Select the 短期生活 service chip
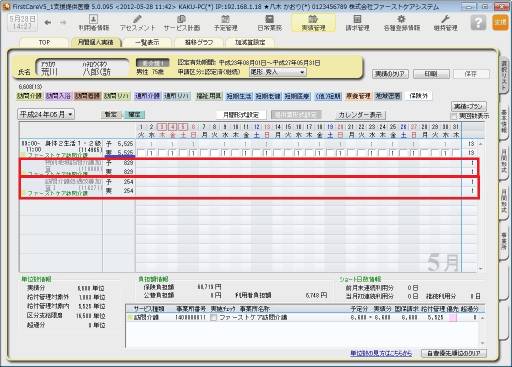Image resolution: width=512 pixels, height=367 pixels. (x=239, y=96)
